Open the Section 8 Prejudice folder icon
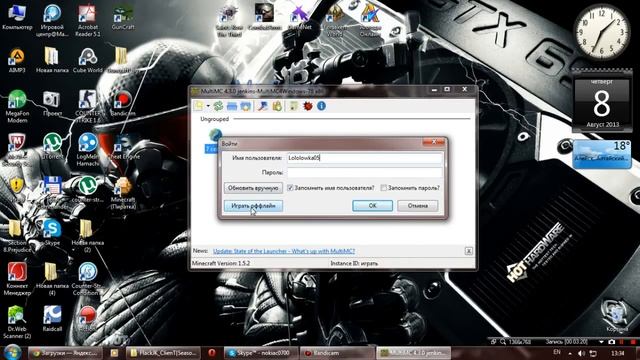Viewport: 640px width, 360px height. [x=17, y=236]
